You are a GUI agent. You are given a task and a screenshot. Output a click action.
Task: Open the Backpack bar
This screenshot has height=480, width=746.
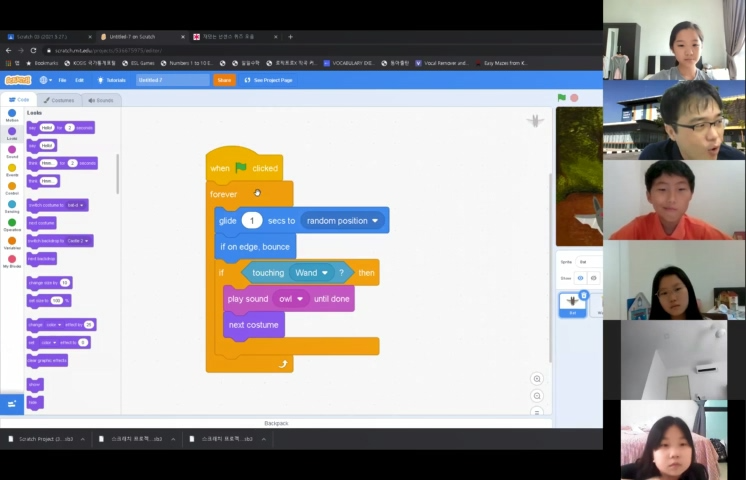pos(276,423)
